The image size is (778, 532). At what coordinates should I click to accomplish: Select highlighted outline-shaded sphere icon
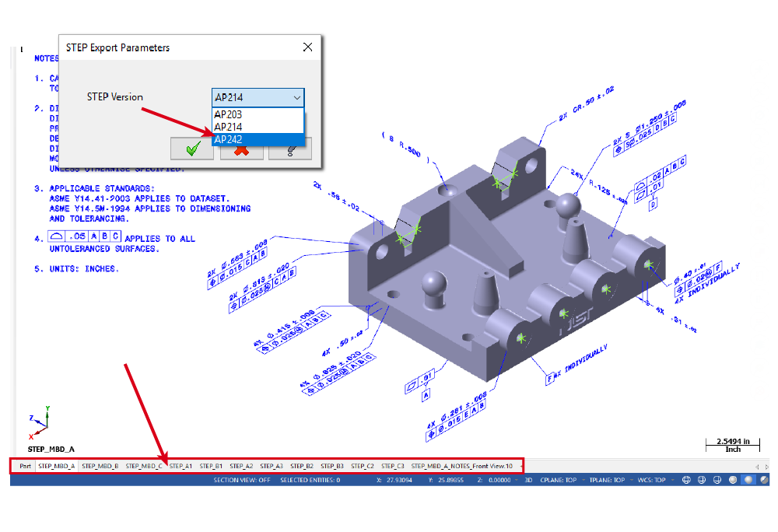pyautogui.click(x=748, y=480)
